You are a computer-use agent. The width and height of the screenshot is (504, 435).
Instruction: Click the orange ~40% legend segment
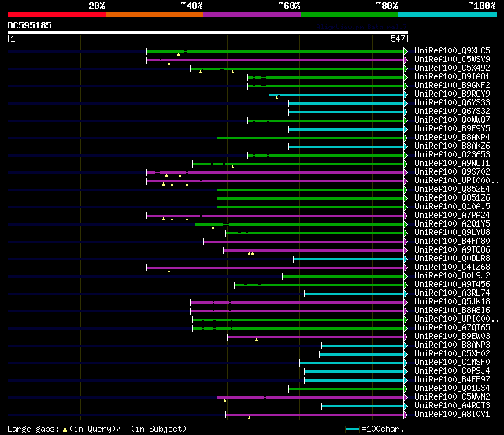point(154,14)
